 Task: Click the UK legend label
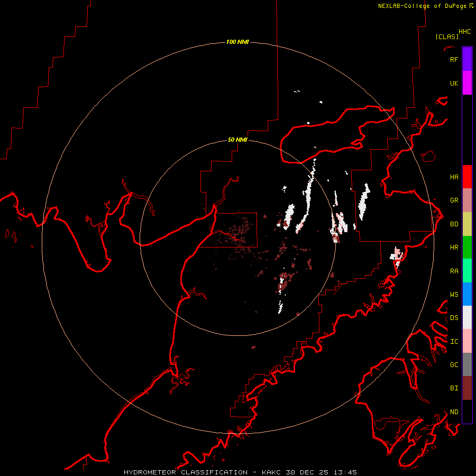pos(454,83)
